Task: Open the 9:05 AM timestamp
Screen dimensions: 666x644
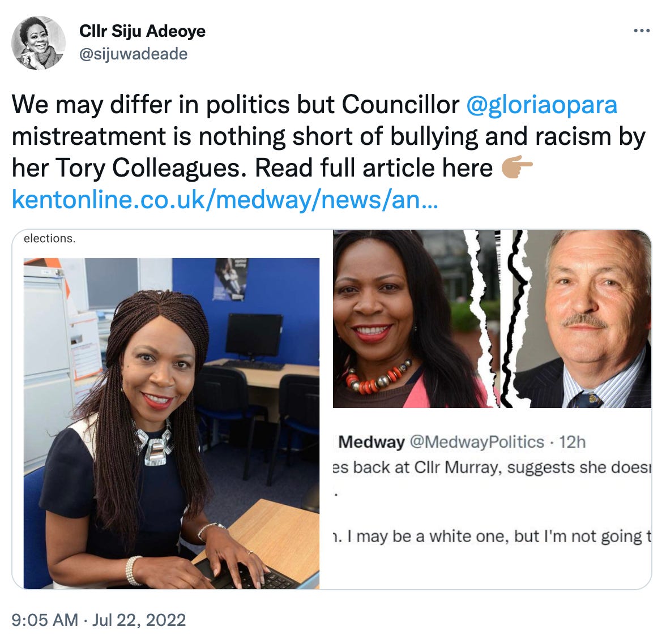Action: (45, 620)
